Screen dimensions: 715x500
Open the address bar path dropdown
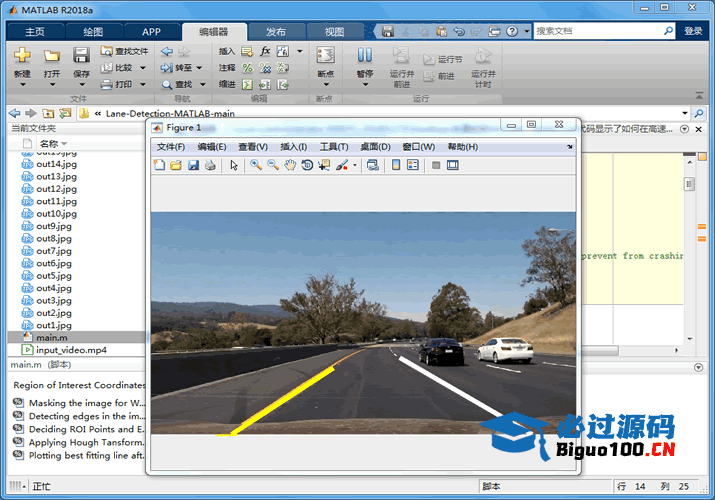click(x=684, y=113)
